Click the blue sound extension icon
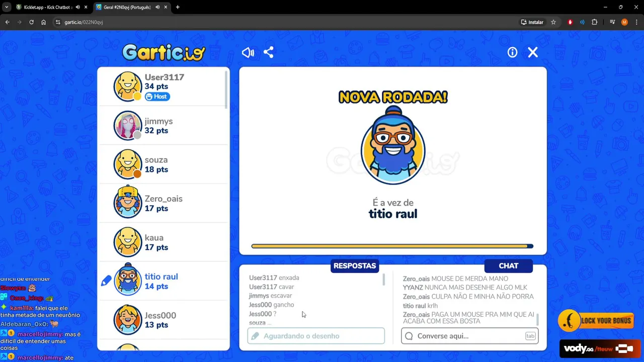Image resolution: width=644 pixels, height=362 pixels. pyautogui.click(x=582, y=22)
